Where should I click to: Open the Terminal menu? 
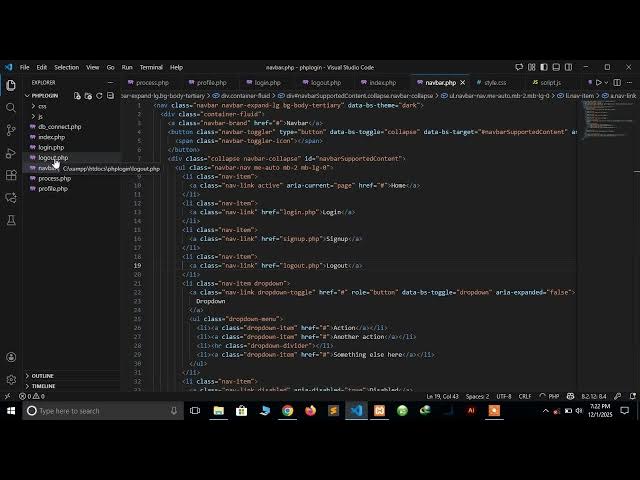pos(151,67)
